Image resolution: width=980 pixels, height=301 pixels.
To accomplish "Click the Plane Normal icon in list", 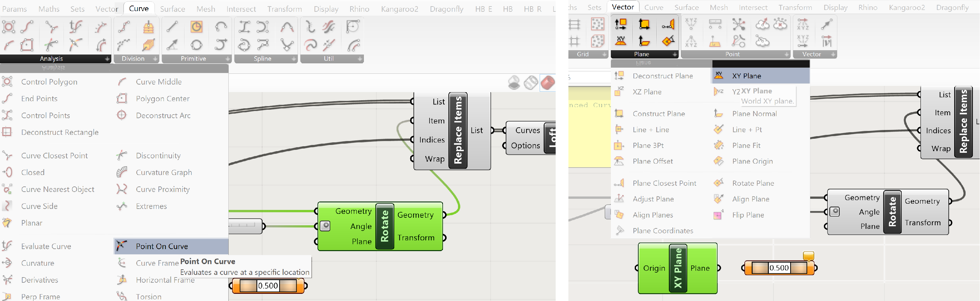I will pyautogui.click(x=718, y=114).
